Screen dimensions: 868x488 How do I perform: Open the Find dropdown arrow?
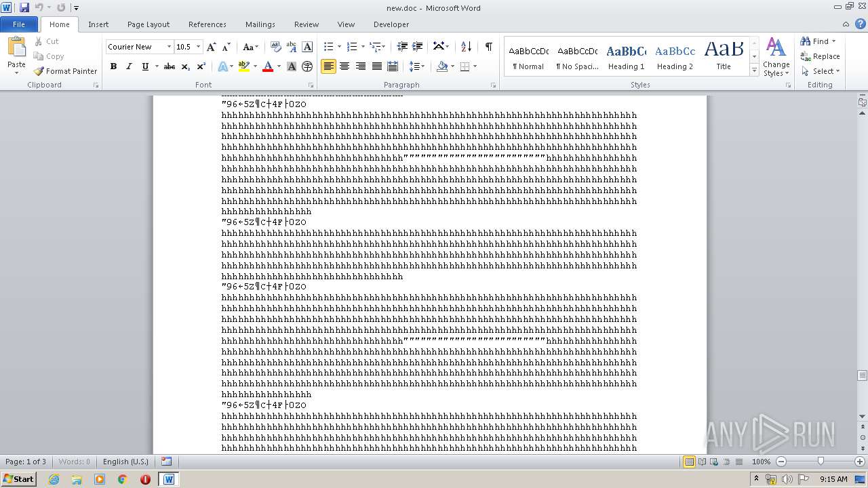(x=833, y=41)
